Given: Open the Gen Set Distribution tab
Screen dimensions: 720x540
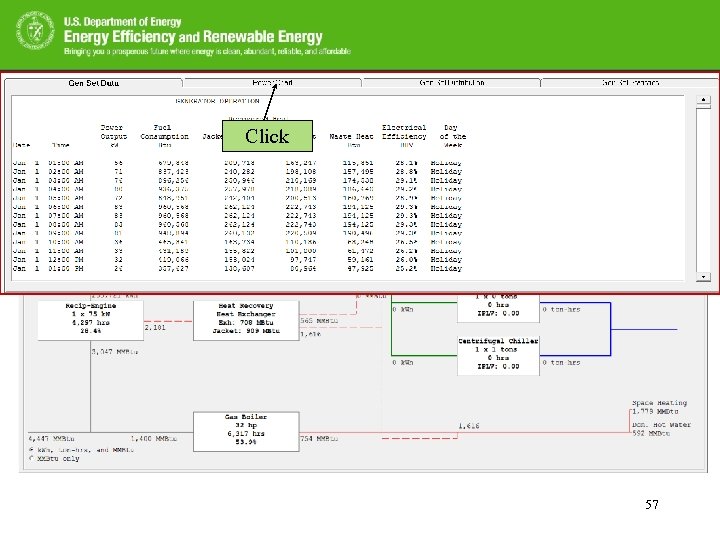Looking at the screenshot, I should point(451,83).
